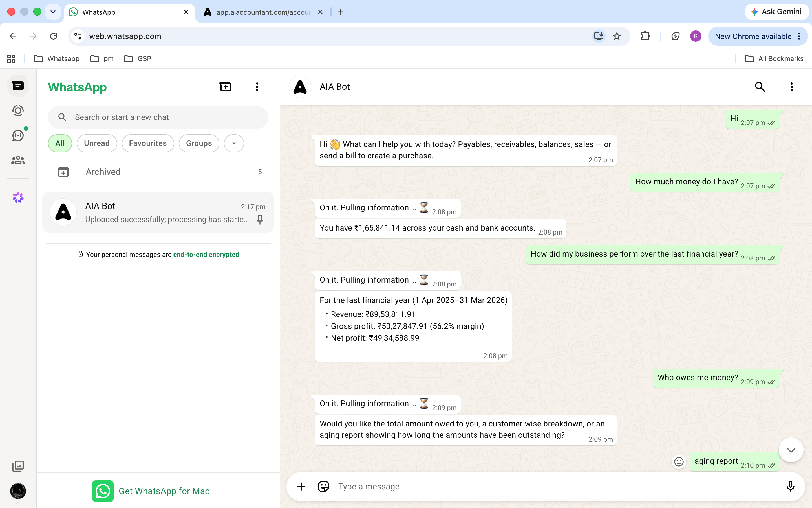Open your profile picture in sidebar
This screenshot has width=812, height=508.
coord(18,491)
